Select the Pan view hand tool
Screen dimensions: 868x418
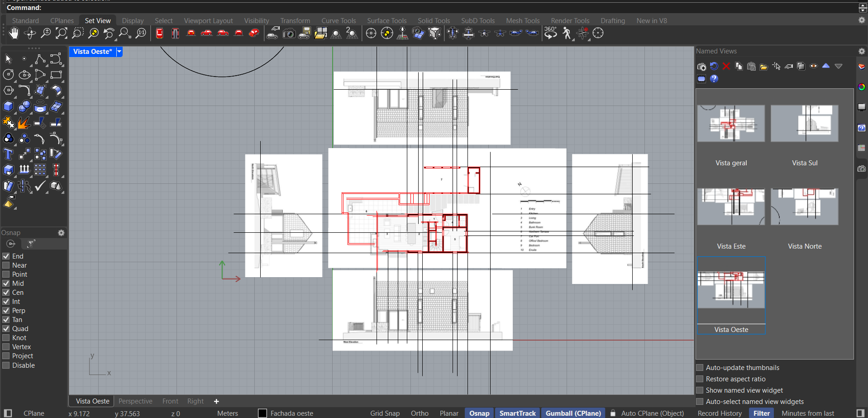(14, 33)
